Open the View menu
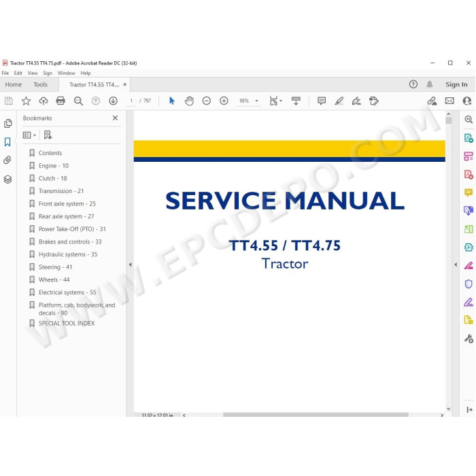The width and height of the screenshot is (476, 476). tap(33, 73)
